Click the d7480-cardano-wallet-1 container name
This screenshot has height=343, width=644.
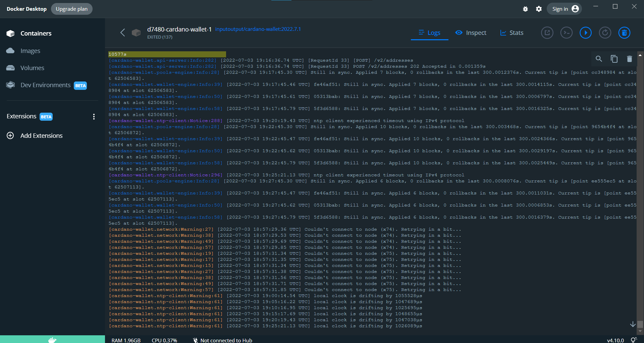pyautogui.click(x=179, y=30)
